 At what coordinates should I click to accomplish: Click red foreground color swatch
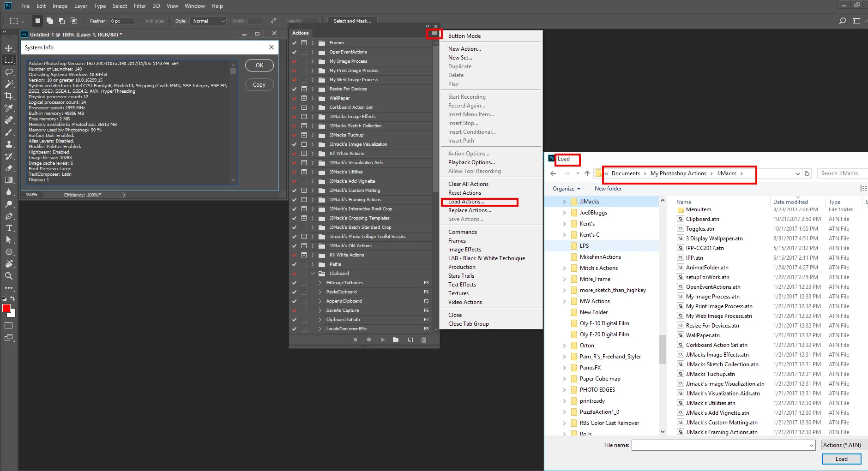(x=6, y=308)
